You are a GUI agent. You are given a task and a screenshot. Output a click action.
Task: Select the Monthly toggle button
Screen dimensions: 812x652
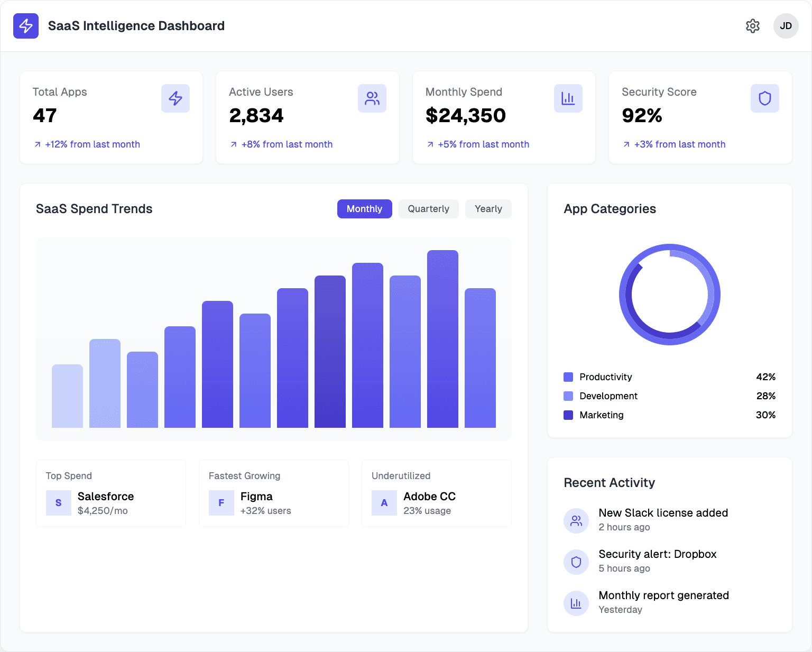coord(364,209)
